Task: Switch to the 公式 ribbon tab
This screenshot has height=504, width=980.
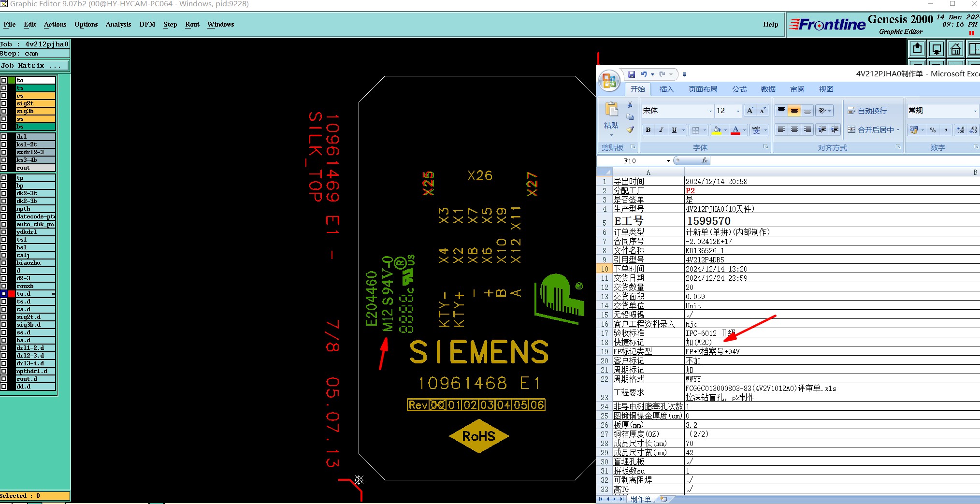Action: coord(739,89)
